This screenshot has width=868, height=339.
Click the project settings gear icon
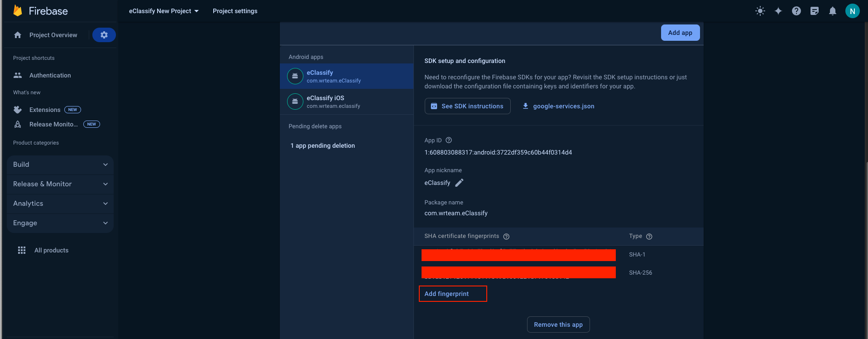[x=104, y=35]
